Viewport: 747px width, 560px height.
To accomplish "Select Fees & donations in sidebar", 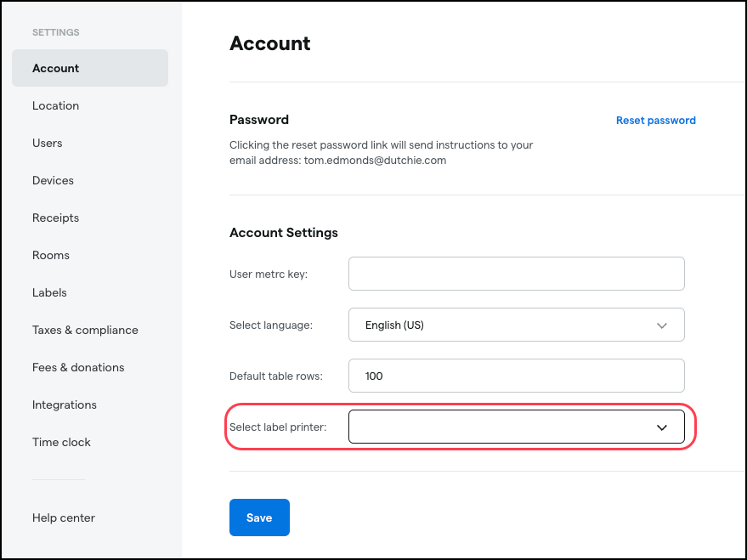I will (78, 367).
